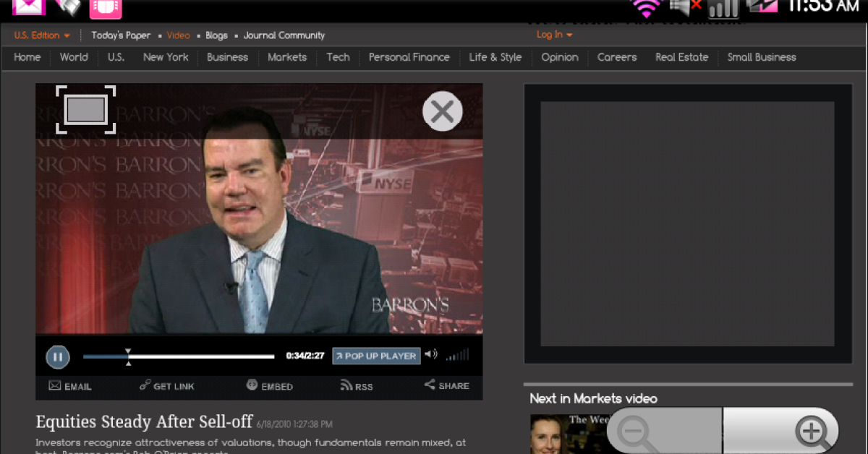Open the Pop Up Player
This screenshot has width=868, height=454.
[376, 356]
